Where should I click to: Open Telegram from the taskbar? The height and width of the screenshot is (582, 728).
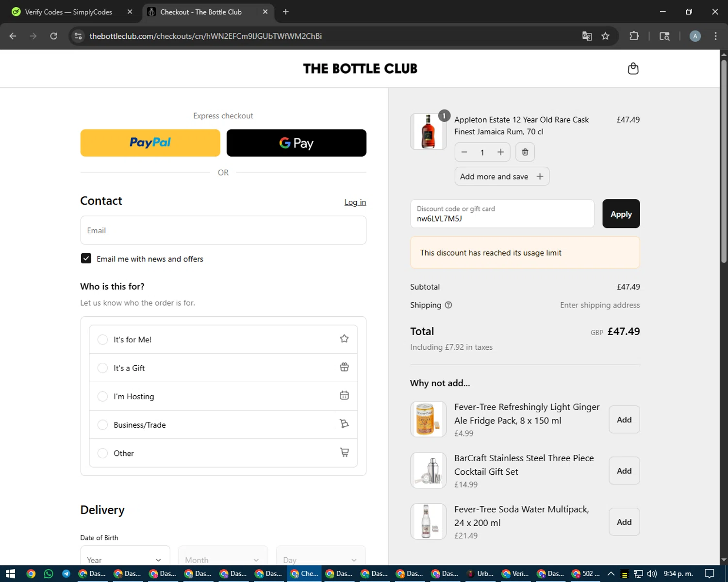click(x=66, y=574)
